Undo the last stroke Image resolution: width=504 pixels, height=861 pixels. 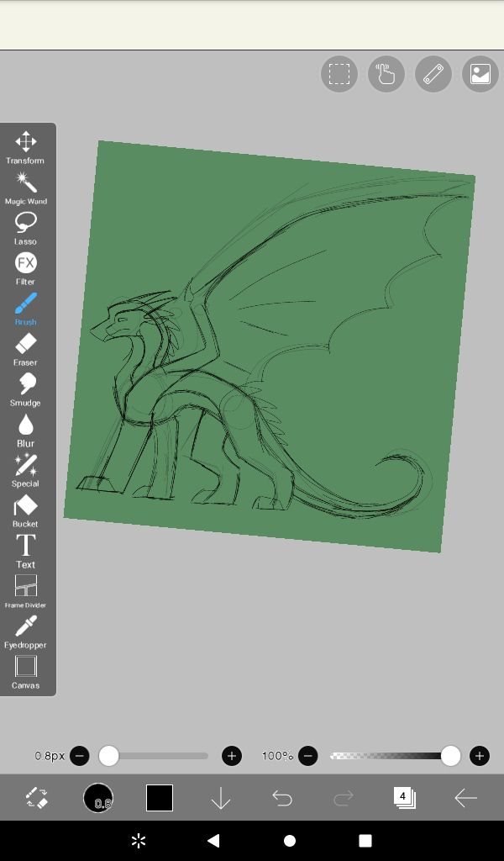(282, 798)
